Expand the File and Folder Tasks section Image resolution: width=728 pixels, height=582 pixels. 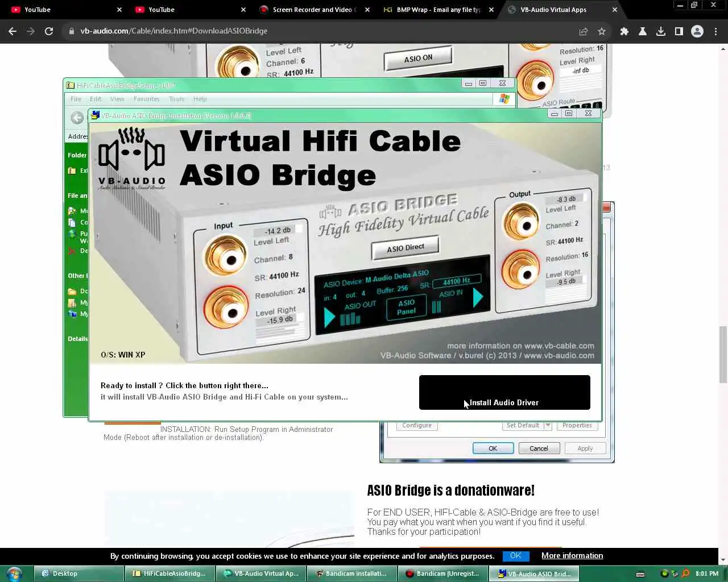click(x=77, y=196)
